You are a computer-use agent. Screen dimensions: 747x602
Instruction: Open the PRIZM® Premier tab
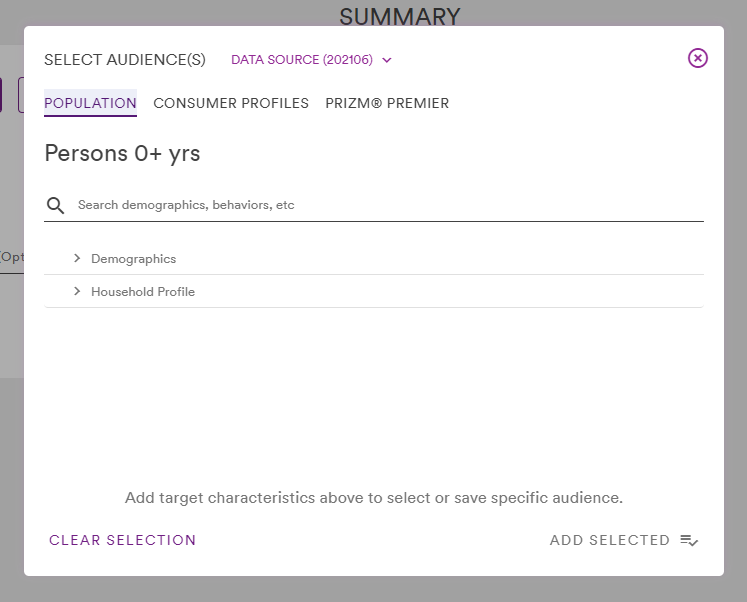[x=387, y=103]
